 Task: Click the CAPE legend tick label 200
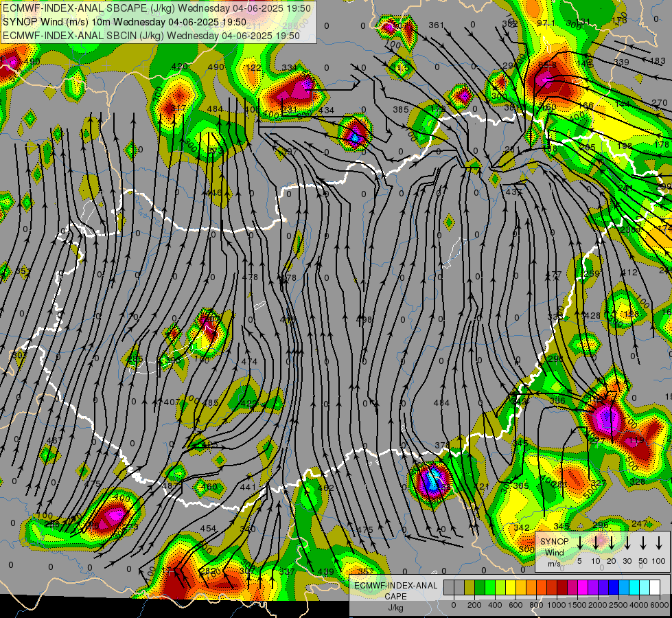click(474, 605)
